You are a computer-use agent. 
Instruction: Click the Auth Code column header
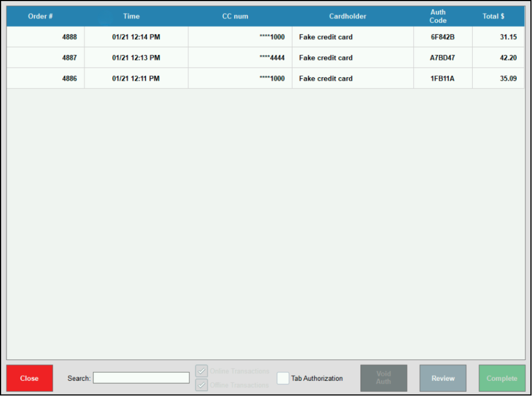click(438, 16)
